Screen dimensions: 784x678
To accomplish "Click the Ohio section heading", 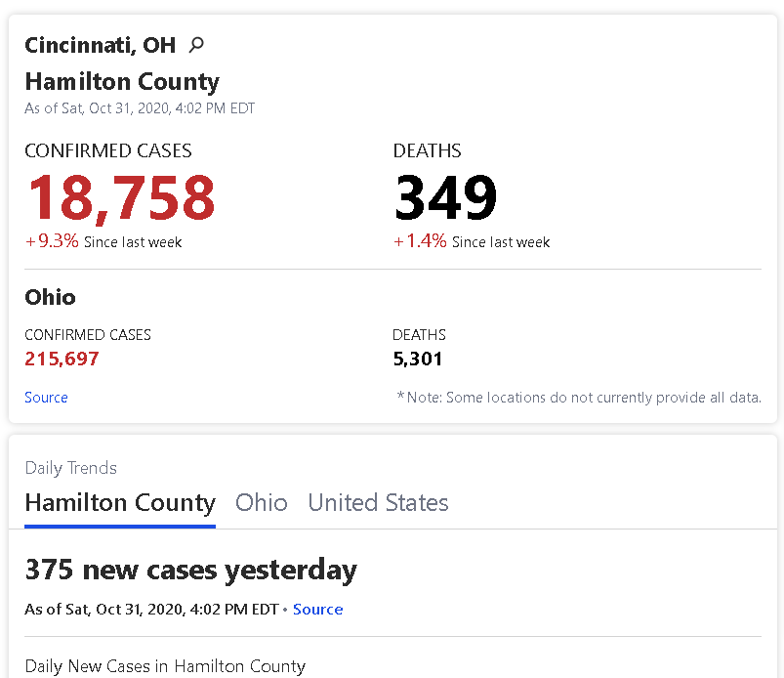I will tap(50, 297).
